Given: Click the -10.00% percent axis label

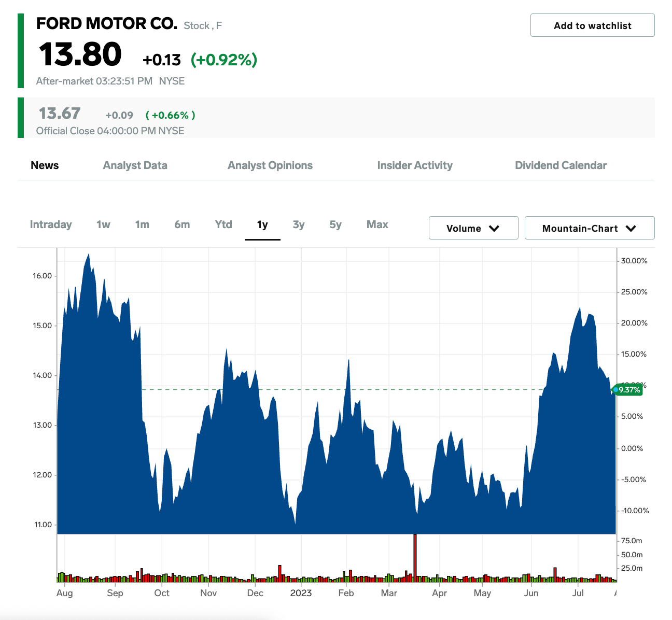Looking at the screenshot, I should [x=635, y=511].
